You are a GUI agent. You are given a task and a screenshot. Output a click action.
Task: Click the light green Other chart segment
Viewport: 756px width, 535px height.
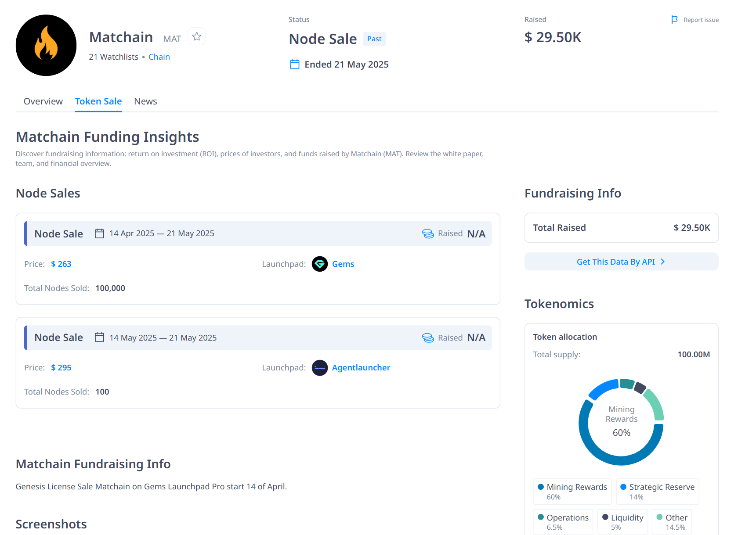pyautogui.click(x=655, y=404)
